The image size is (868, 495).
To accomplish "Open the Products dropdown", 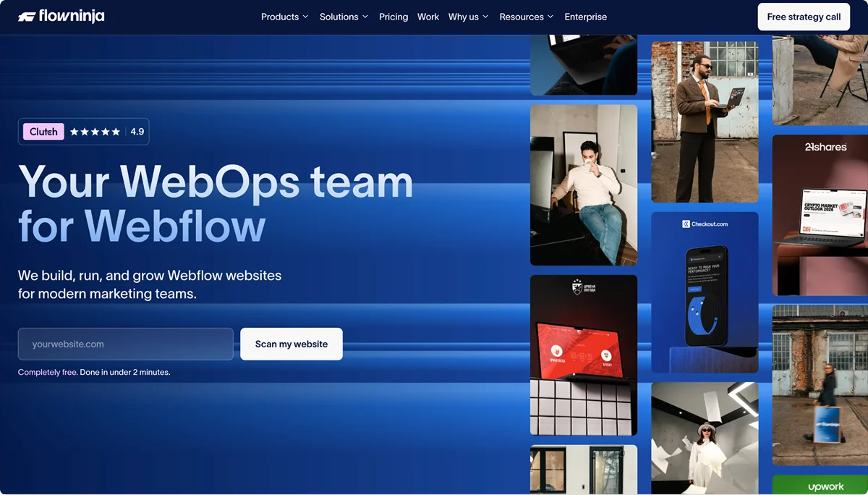I will (284, 16).
